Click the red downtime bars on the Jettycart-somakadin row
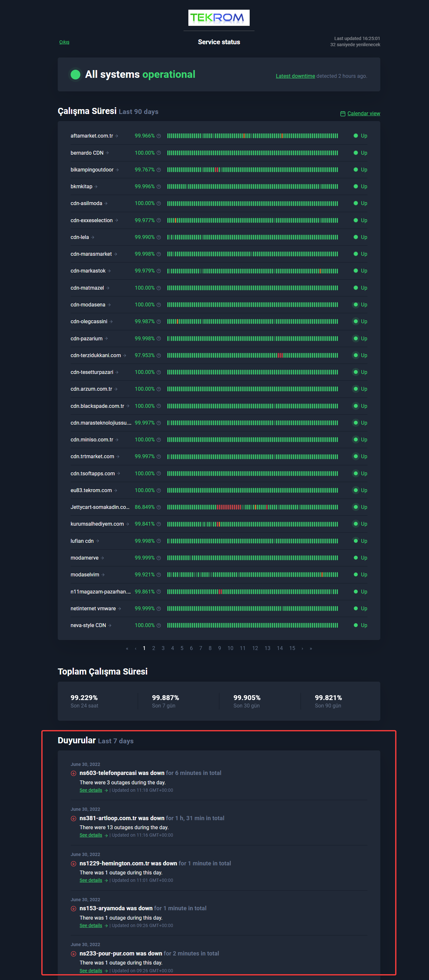This screenshot has height=980, width=429. (x=229, y=507)
